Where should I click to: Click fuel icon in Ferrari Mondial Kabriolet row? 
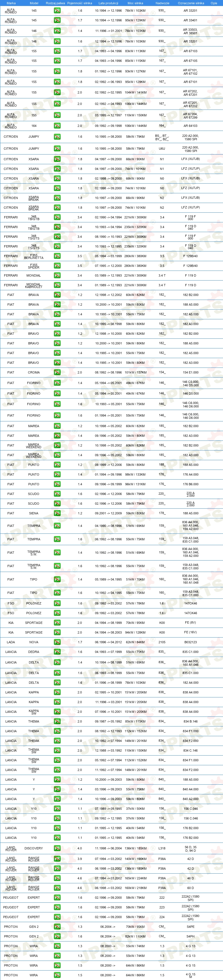click(x=57, y=285)
